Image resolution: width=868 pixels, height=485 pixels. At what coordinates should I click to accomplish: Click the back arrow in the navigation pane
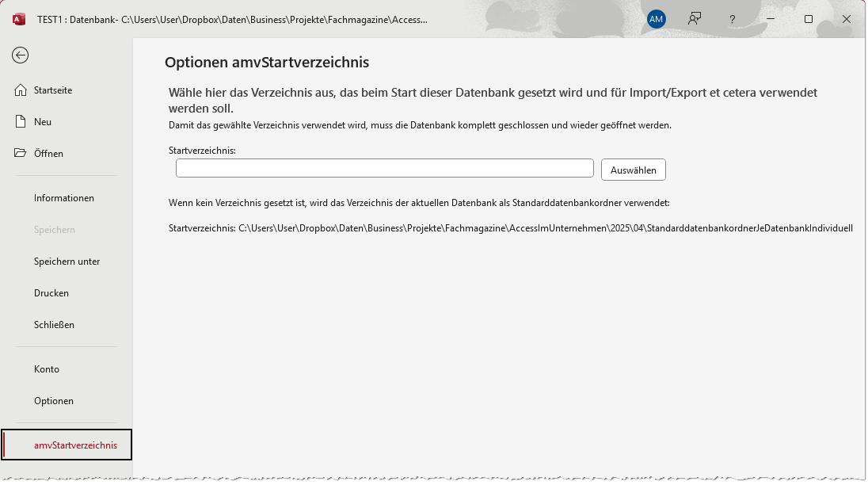pyautogui.click(x=19, y=55)
